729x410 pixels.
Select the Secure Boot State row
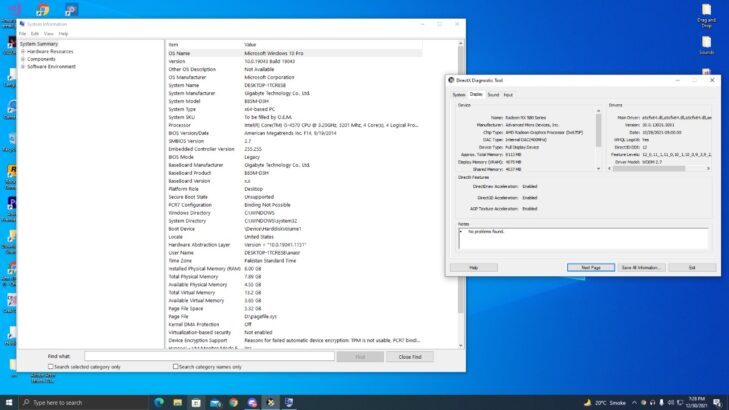pos(294,197)
